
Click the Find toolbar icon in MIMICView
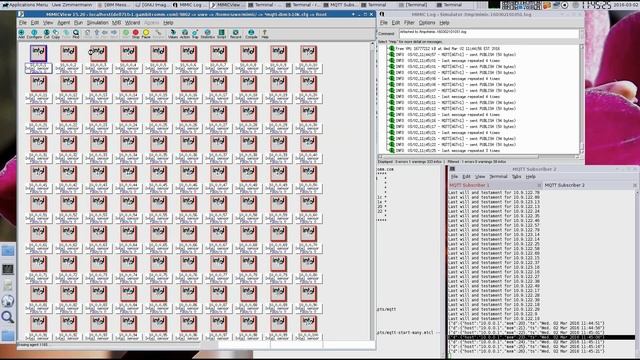pyautogui.click(x=76, y=34)
